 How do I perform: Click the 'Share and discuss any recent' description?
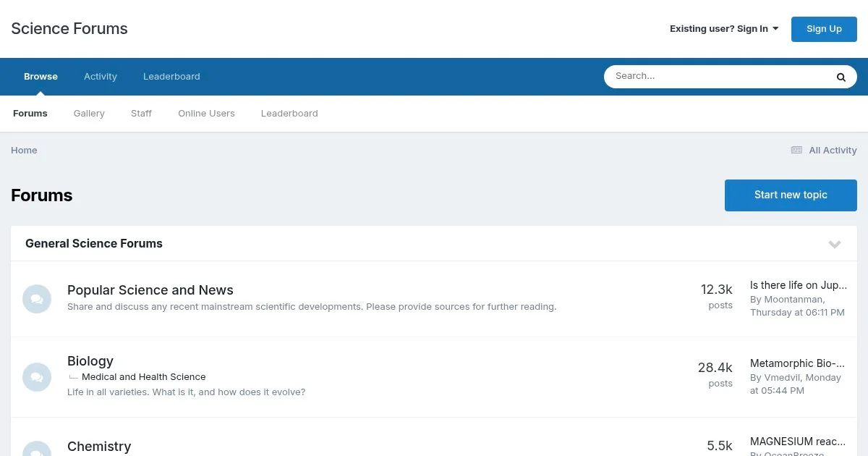(x=312, y=307)
